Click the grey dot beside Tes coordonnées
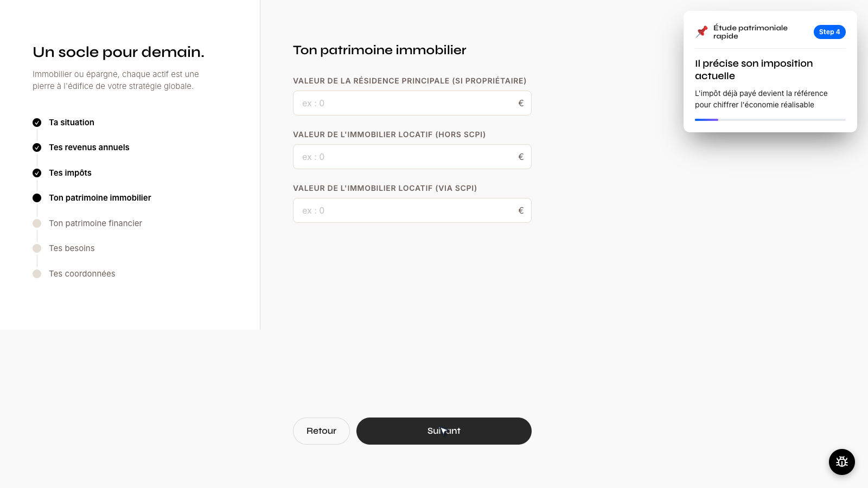Viewport: 868px width, 488px height. 37,274
